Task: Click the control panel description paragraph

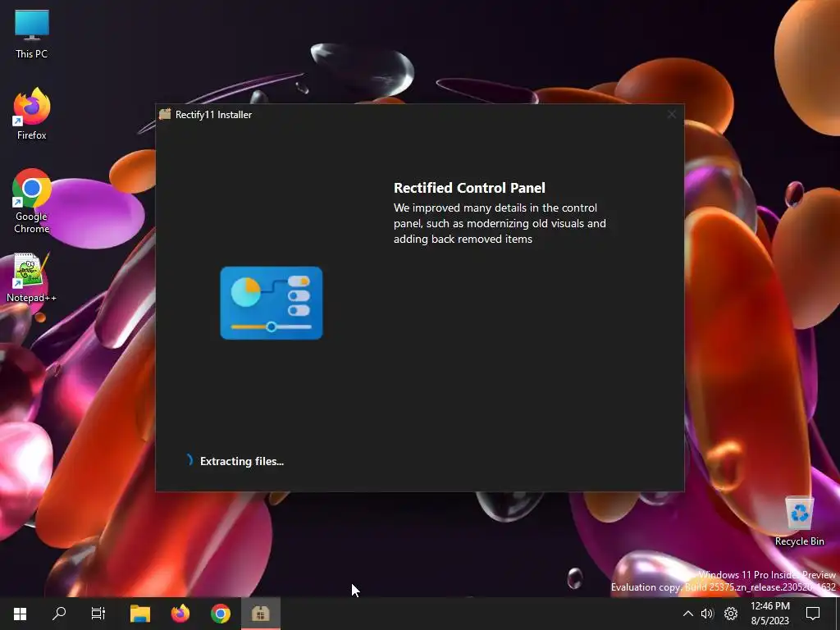Action: [500, 223]
